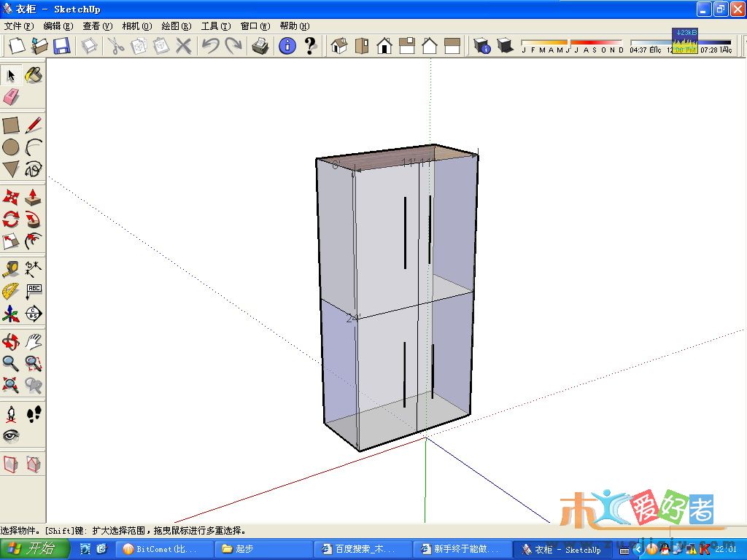The width and height of the screenshot is (747, 560).
Task: Open the 编辑(E) menu
Action: tap(58, 26)
